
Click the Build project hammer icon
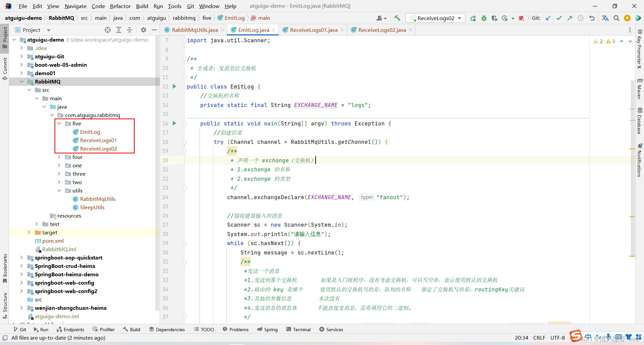397,18
